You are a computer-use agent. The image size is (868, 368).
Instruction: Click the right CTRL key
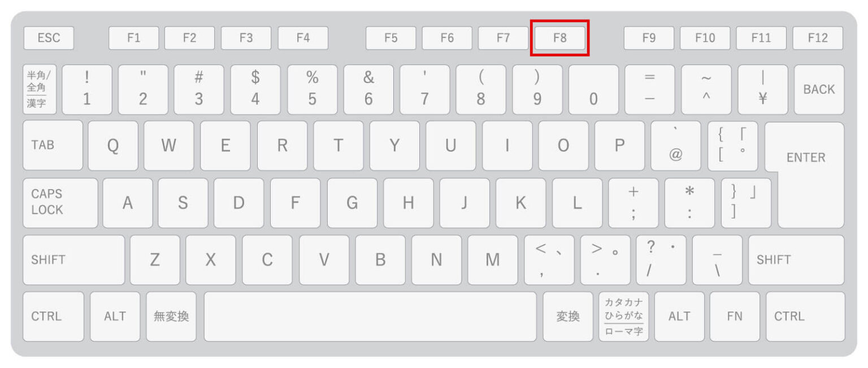805,316
